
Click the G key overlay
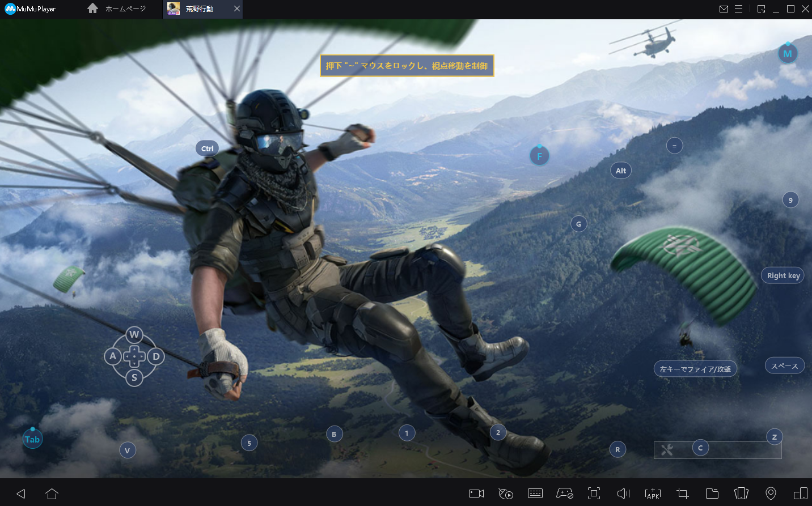[578, 224]
